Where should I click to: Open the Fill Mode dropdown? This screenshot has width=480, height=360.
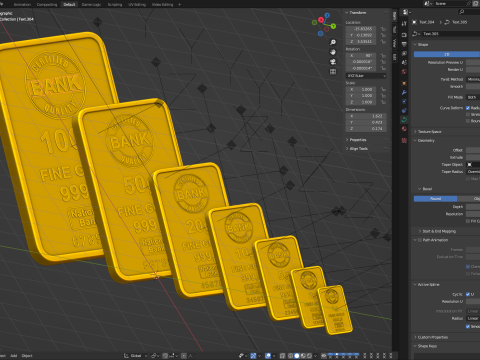(x=473, y=97)
